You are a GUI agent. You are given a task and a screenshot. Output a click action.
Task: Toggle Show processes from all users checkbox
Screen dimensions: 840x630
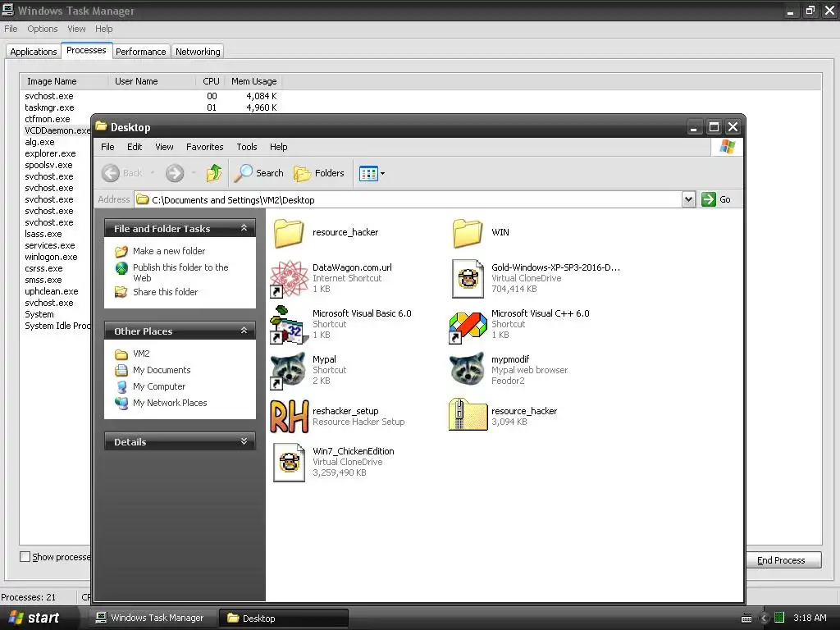click(25, 557)
